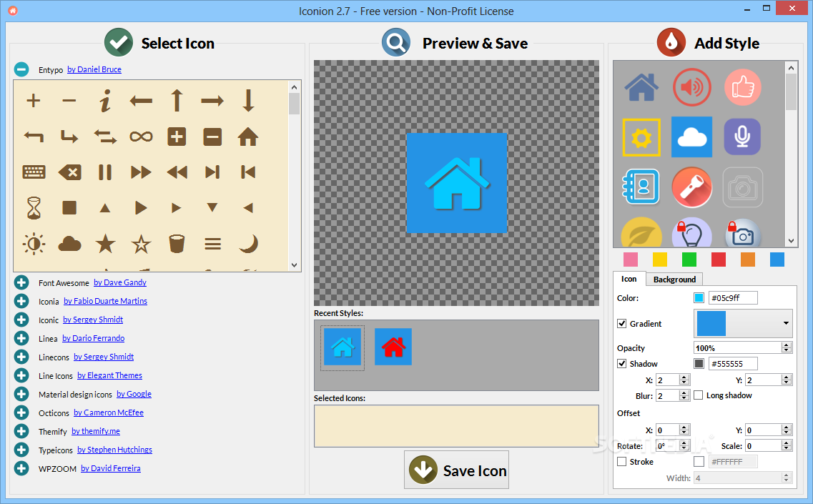Image resolution: width=813 pixels, height=504 pixels.
Task: Select the crescent moon icon
Action: click(x=248, y=244)
